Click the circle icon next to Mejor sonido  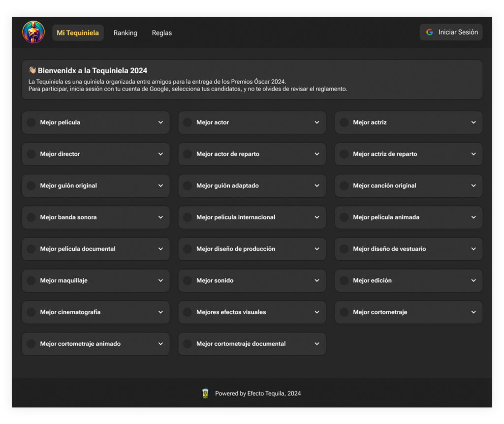188,280
